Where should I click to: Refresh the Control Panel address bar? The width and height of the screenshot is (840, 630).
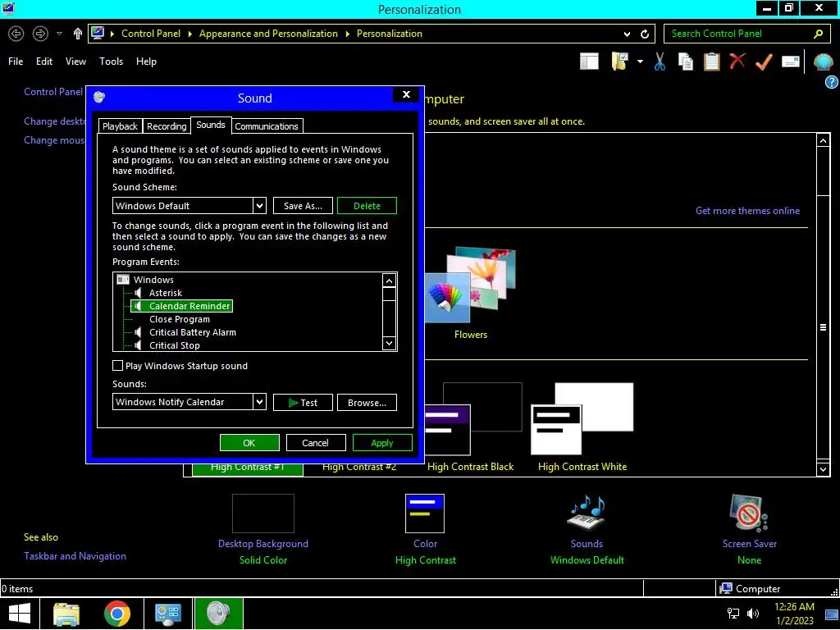point(645,34)
